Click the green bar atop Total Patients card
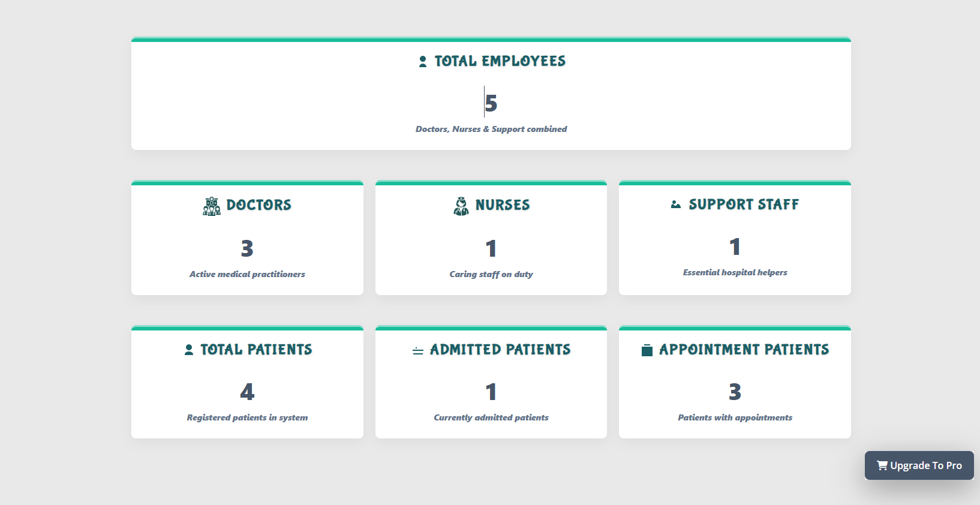Screen dimensions: 980x505 click(247, 327)
